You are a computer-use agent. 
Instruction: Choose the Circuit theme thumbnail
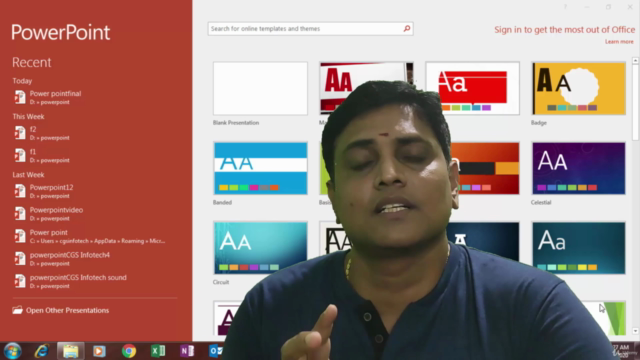260,248
